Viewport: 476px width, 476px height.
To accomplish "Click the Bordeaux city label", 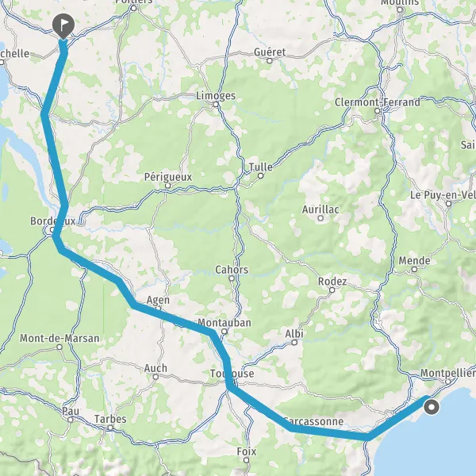I will tap(53, 221).
